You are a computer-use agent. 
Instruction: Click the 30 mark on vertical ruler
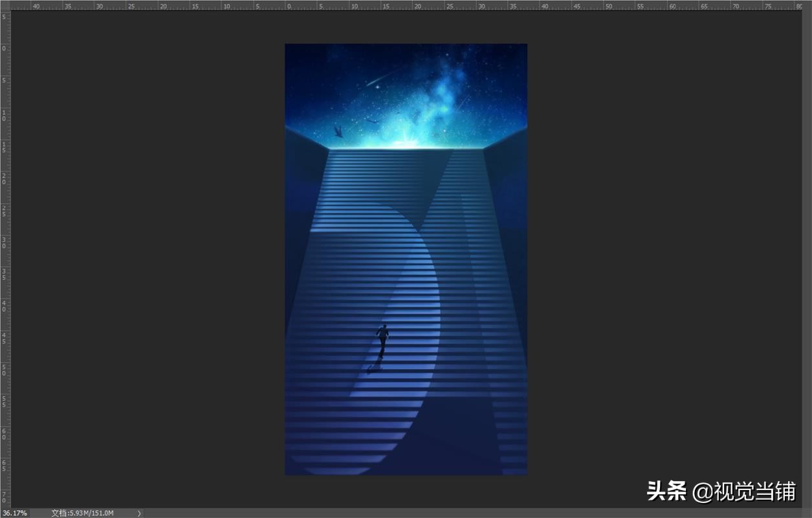click(x=5, y=243)
